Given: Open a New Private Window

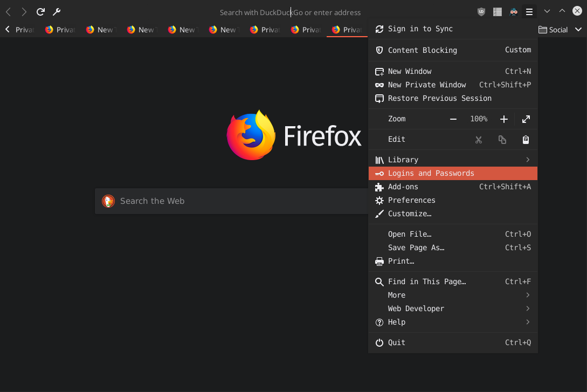Looking at the screenshot, I should tap(453, 85).
